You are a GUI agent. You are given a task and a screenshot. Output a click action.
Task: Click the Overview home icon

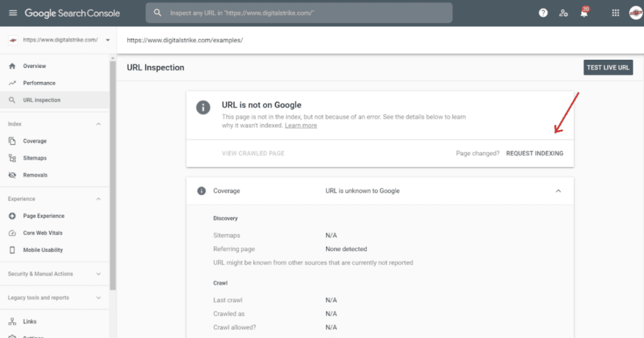click(x=12, y=66)
